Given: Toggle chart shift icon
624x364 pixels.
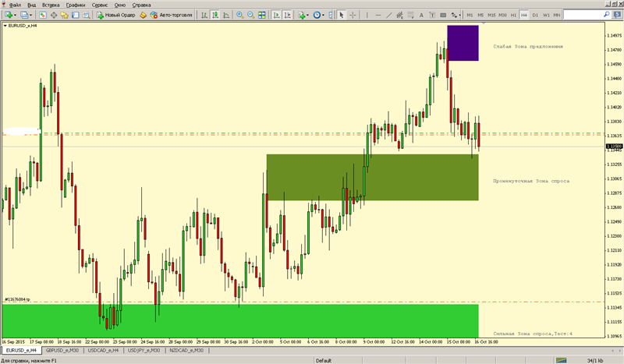Looking at the screenshot, I should (287, 15).
